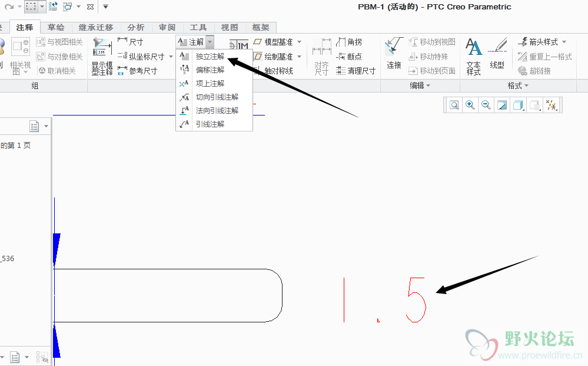
Task: Click the 参考尺寸 tool
Action: tap(137, 71)
